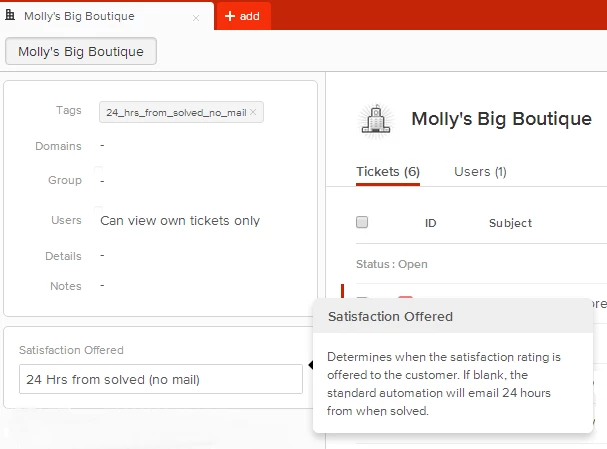Click the 'Status : Open' group label
The image size is (607, 449).
(391, 264)
